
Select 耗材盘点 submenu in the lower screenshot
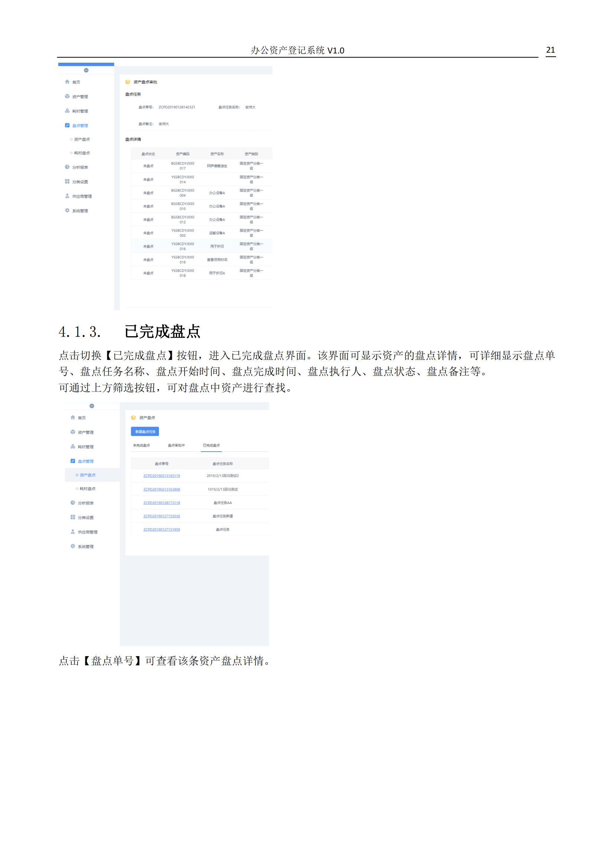(x=87, y=489)
